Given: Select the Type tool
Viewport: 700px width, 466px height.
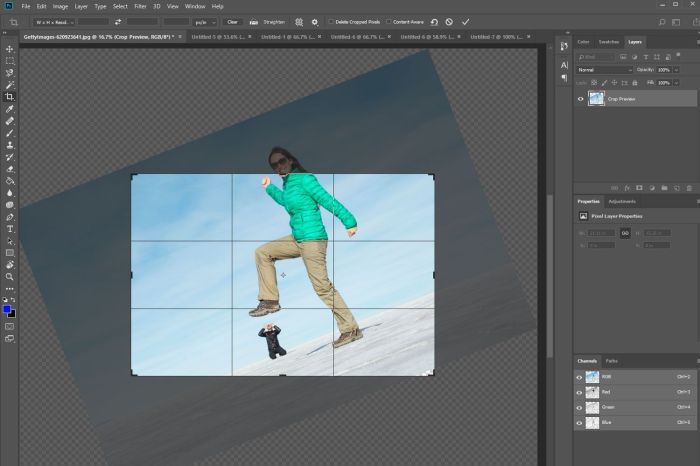Looking at the screenshot, I should click(x=9, y=229).
